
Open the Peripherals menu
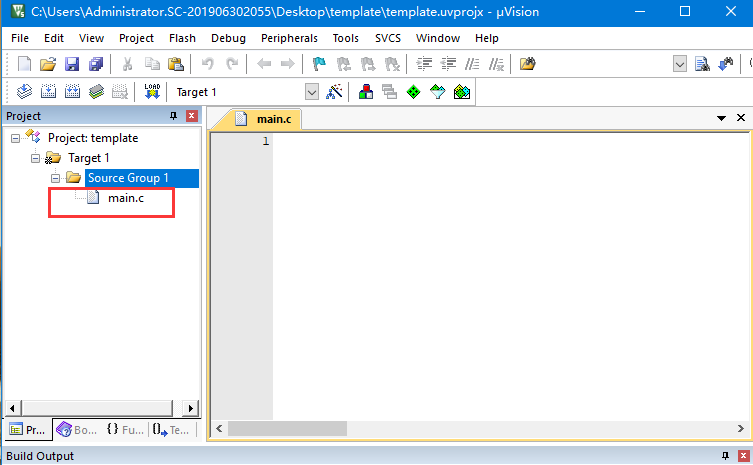click(x=289, y=38)
